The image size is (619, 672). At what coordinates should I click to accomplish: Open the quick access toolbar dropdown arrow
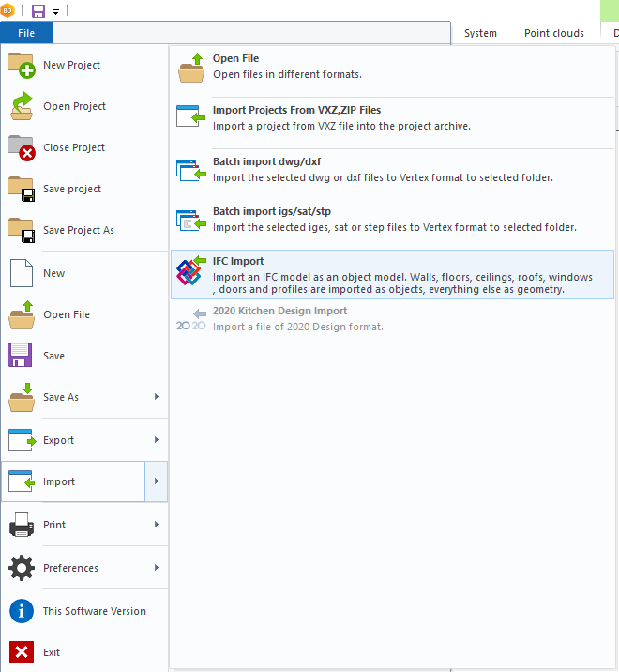[x=55, y=12]
